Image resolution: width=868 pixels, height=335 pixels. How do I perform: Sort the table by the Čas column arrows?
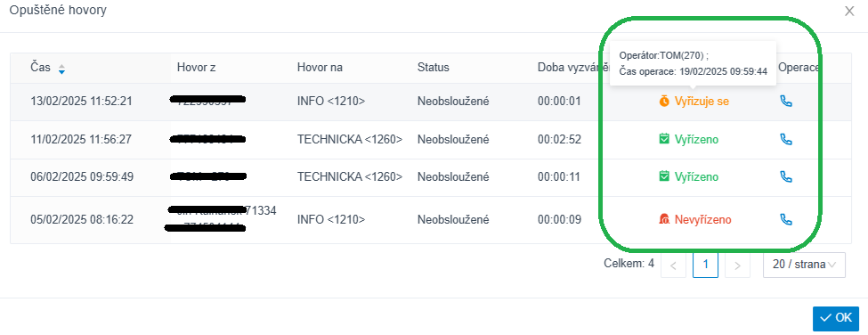coord(61,69)
